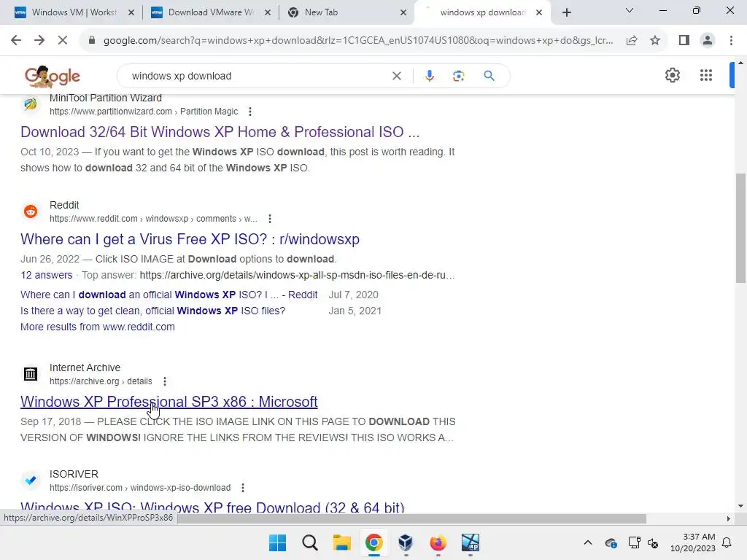Open the tab search dropdown arrow
Viewport: 747px width, 560px height.
click(x=630, y=10)
